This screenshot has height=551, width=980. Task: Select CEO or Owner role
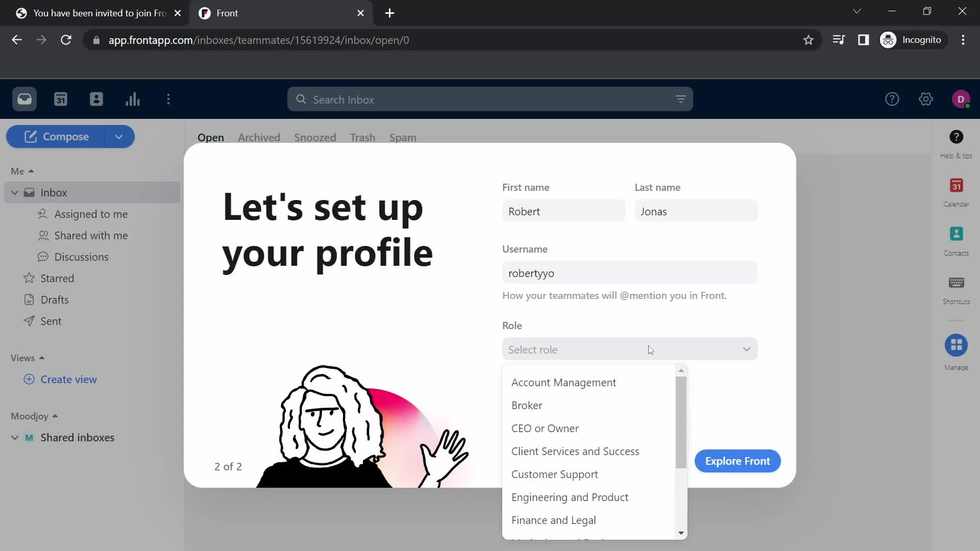(545, 428)
